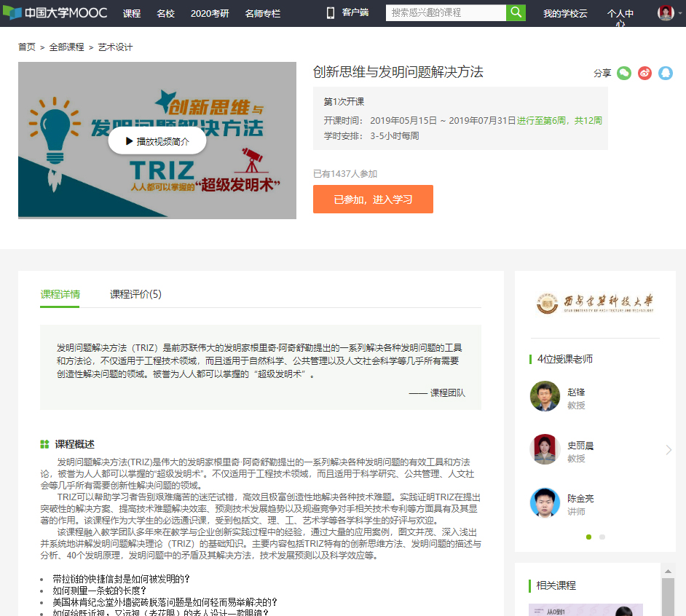This screenshot has height=616, width=686.
Task: Share course via Weibo icon
Action: 644,73
